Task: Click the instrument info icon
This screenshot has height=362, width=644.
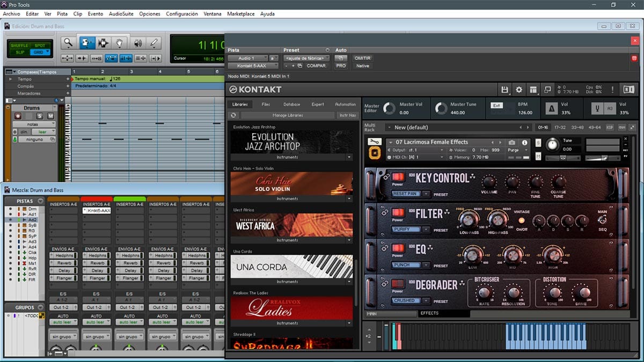Action: click(526, 143)
